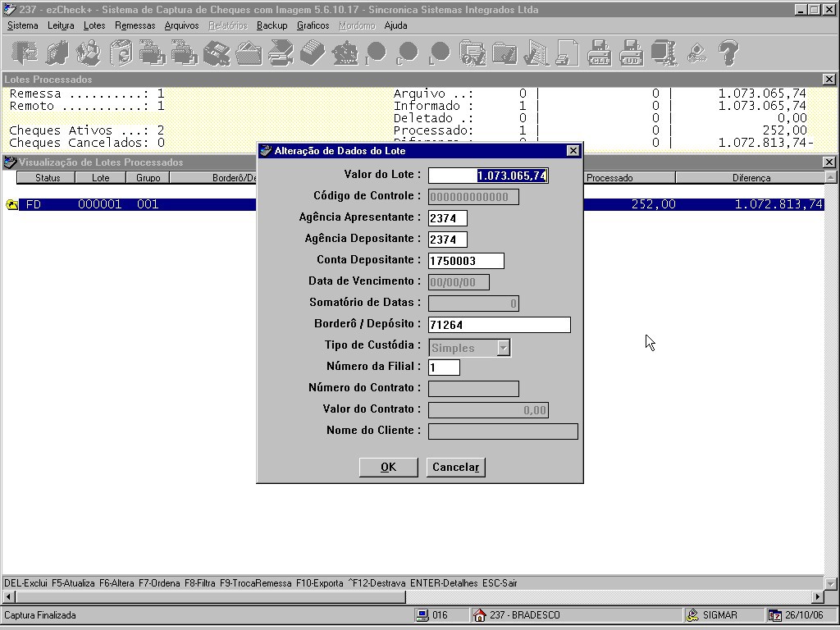Screen dimensions: 840x630
Task: Open the Backup menu
Action: pyautogui.click(x=272, y=25)
